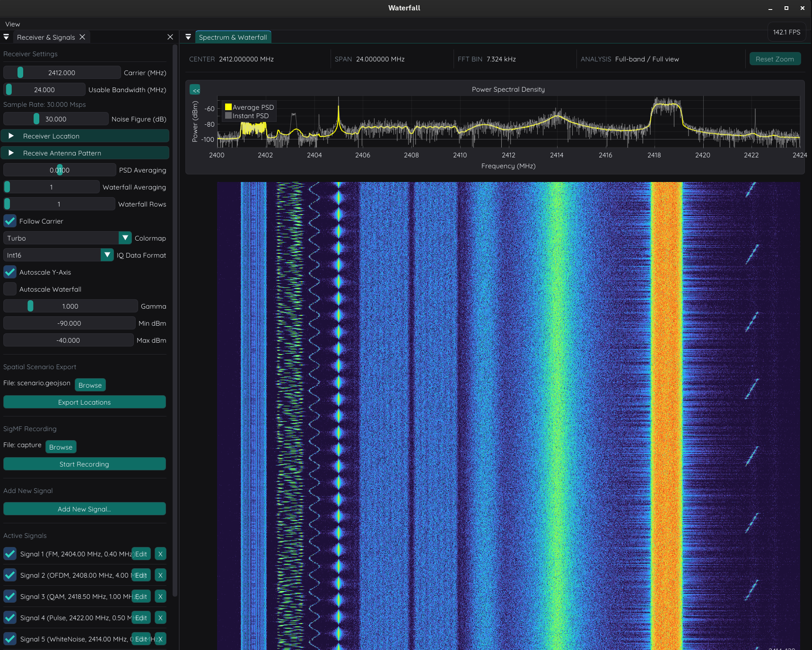
Task: Click the CENTER 2412.000000 MHz readout
Action: (x=232, y=59)
